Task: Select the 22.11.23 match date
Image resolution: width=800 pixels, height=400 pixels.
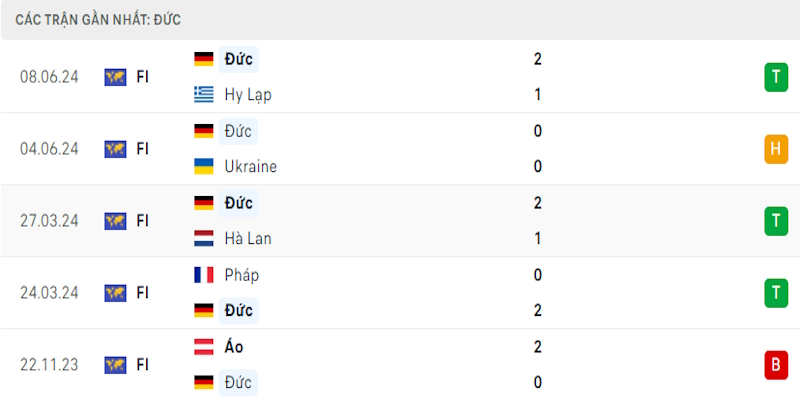Action: (x=49, y=365)
